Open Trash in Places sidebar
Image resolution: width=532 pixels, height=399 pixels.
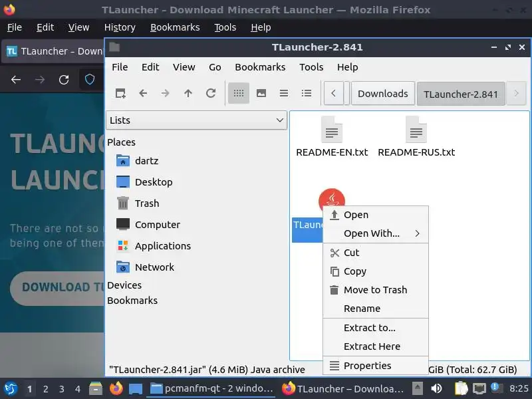138,203
